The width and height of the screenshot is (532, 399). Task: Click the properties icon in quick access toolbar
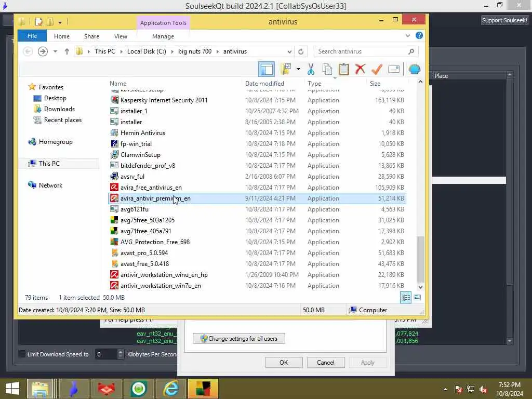(38, 22)
